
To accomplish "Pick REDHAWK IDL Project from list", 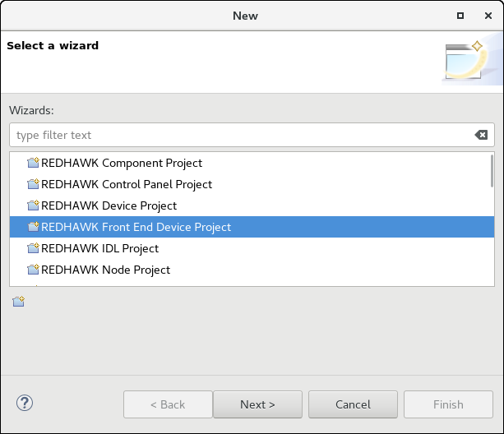I will coord(99,248).
